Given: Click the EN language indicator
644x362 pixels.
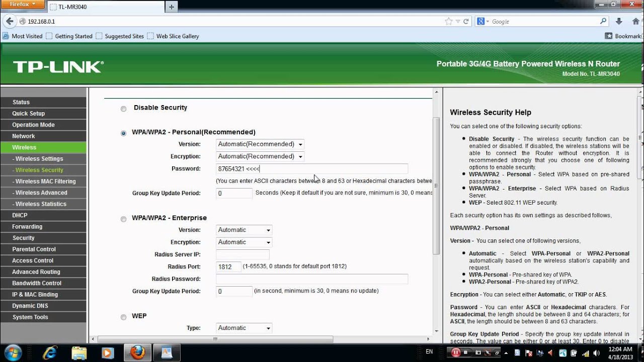Looking at the screenshot, I should [x=429, y=351].
